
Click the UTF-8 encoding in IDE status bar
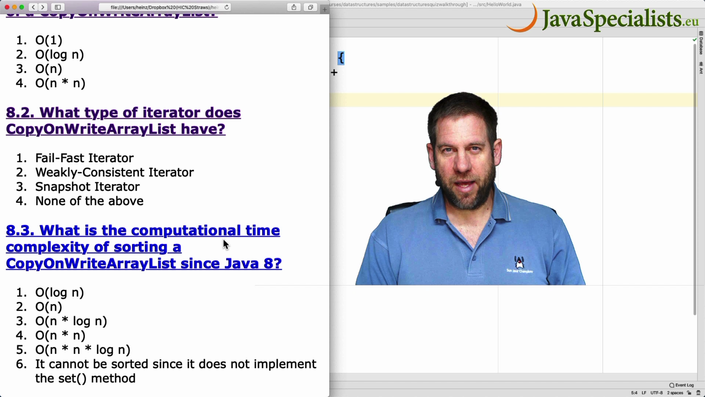(656, 393)
